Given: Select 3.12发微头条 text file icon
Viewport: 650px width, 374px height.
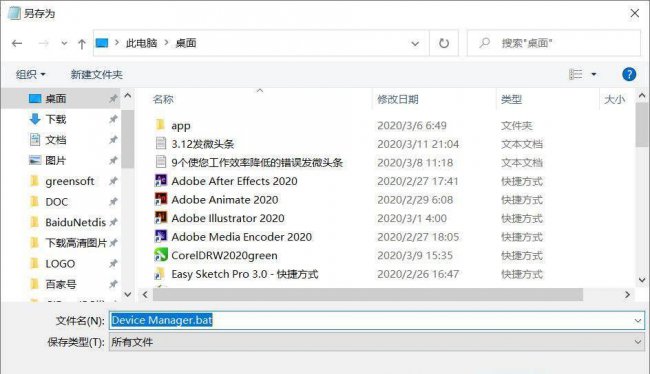Looking at the screenshot, I should pyautogui.click(x=160, y=143).
